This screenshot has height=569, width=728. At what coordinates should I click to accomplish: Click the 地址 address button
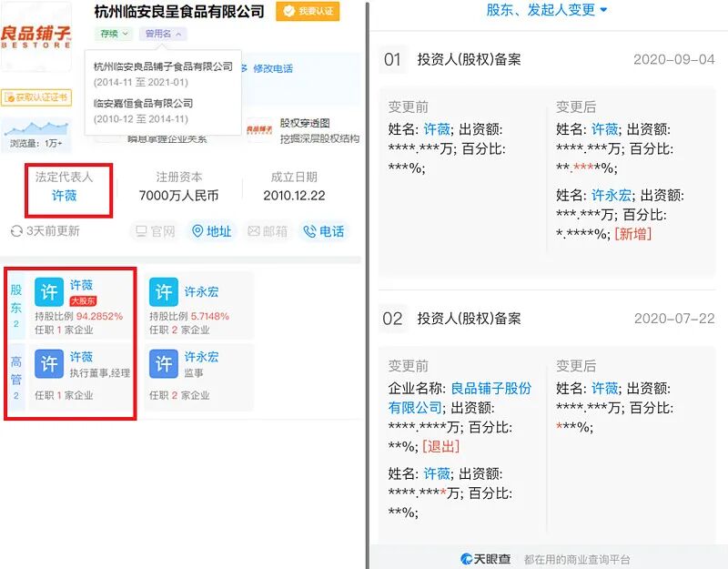(x=212, y=231)
